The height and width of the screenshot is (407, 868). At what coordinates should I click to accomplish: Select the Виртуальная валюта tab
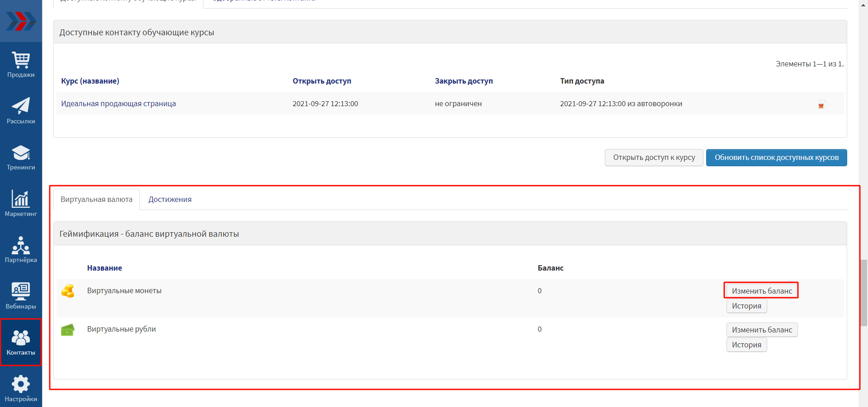pos(96,199)
